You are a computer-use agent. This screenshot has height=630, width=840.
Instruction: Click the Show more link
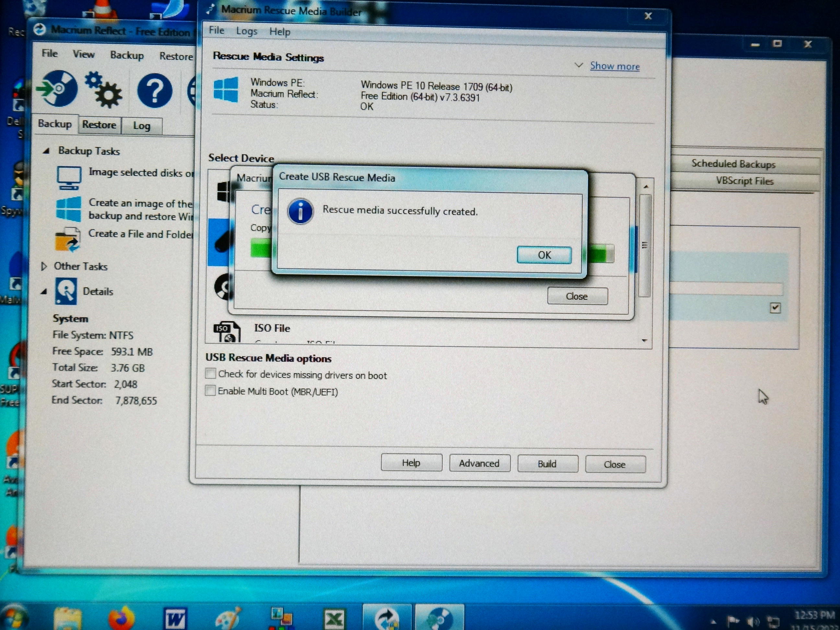coord(614,66)
